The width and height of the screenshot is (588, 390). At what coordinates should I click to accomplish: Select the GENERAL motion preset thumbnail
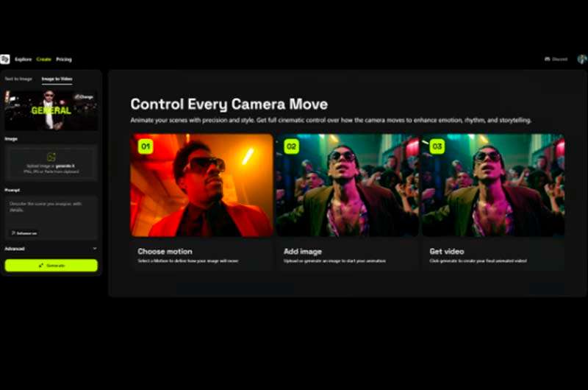point(51,110)
